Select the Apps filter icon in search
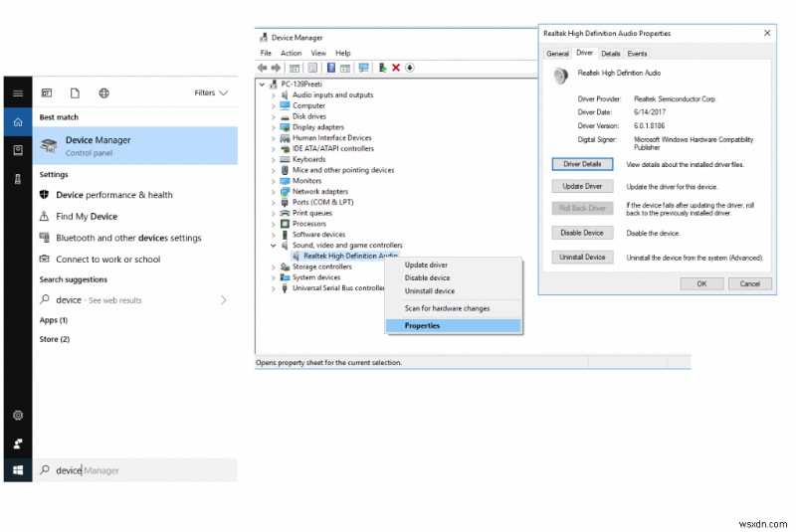The image size is (796, 532). tap(47, 92)
